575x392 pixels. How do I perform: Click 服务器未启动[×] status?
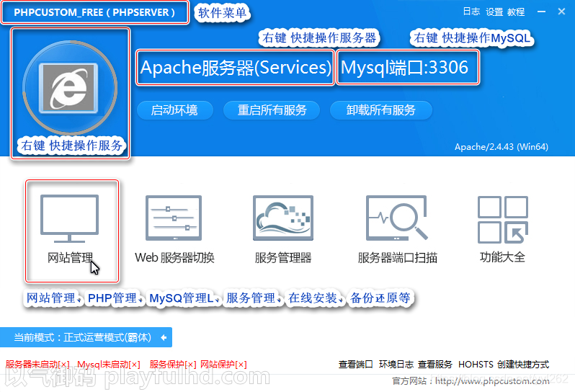(x=37, y=365)
